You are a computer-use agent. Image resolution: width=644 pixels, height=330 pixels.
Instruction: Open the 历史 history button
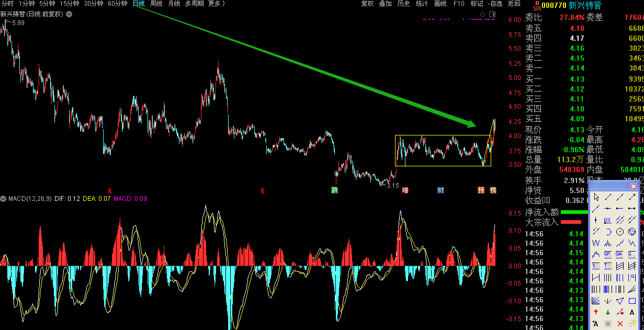point(403,4)
